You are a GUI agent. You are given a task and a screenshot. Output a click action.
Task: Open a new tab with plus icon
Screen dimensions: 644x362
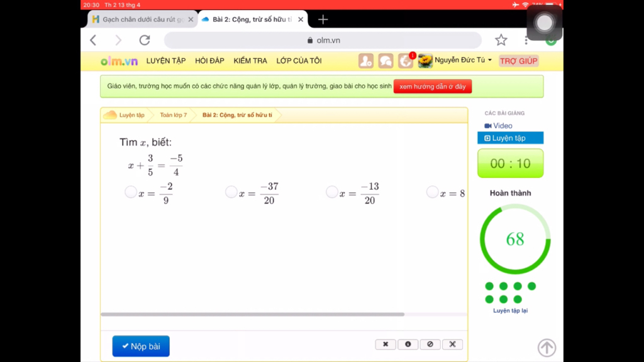coord(323,19)
